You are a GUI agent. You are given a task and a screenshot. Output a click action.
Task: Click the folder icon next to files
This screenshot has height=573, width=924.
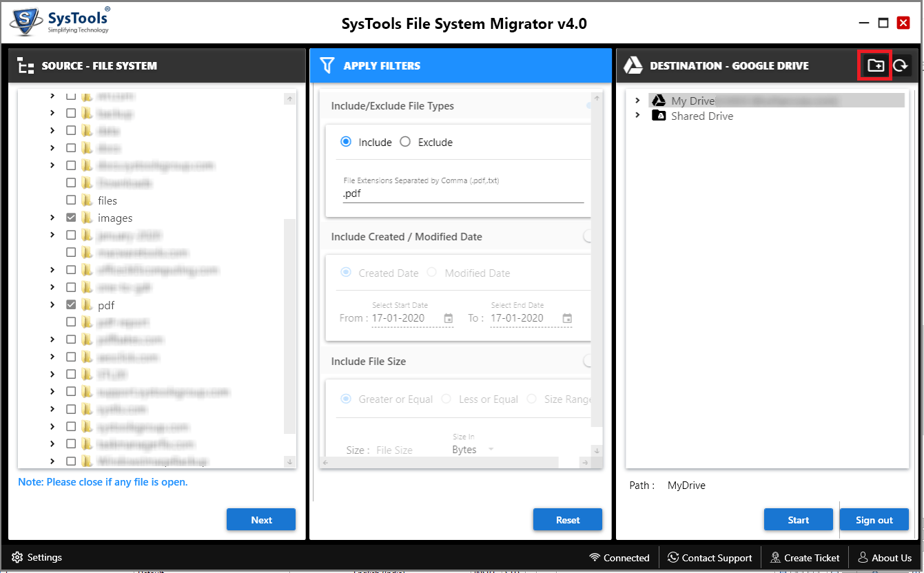87,200
